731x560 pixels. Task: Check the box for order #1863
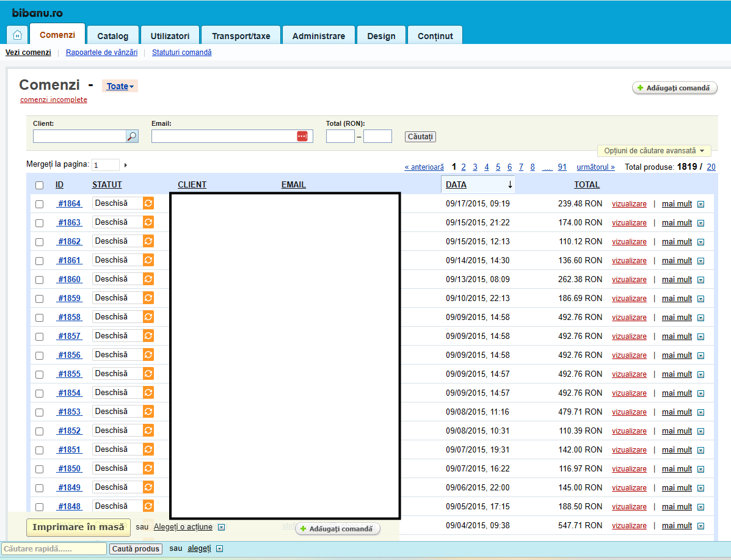coord(40,223)
